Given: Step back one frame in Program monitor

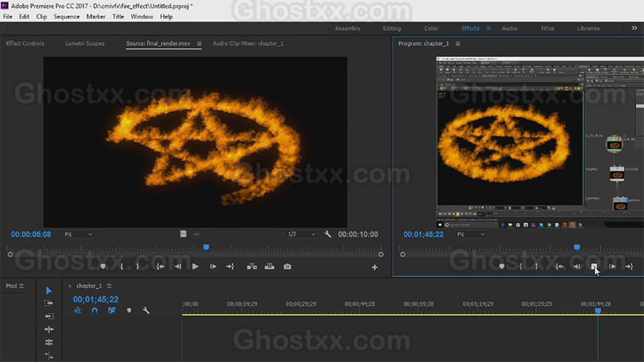Looking at the screenshot, I should (x=577, y=266).
